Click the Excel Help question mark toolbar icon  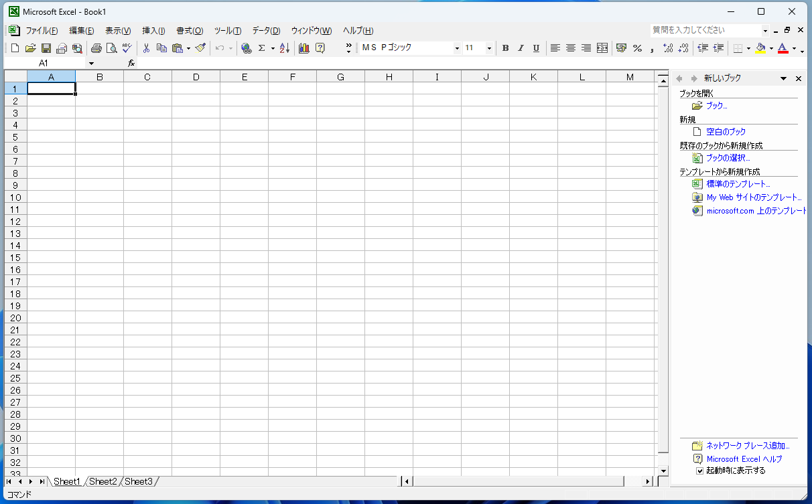320,48
